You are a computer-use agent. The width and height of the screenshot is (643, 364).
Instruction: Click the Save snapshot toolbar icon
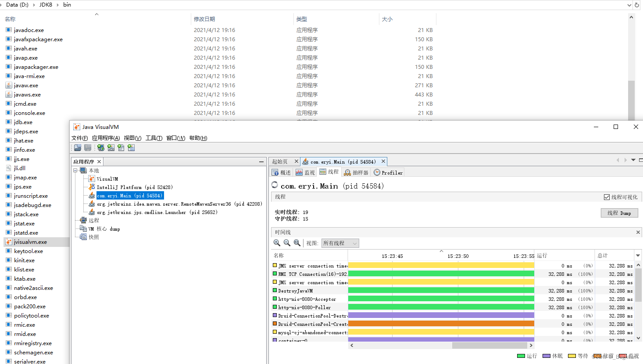click(x=88, y=148)
